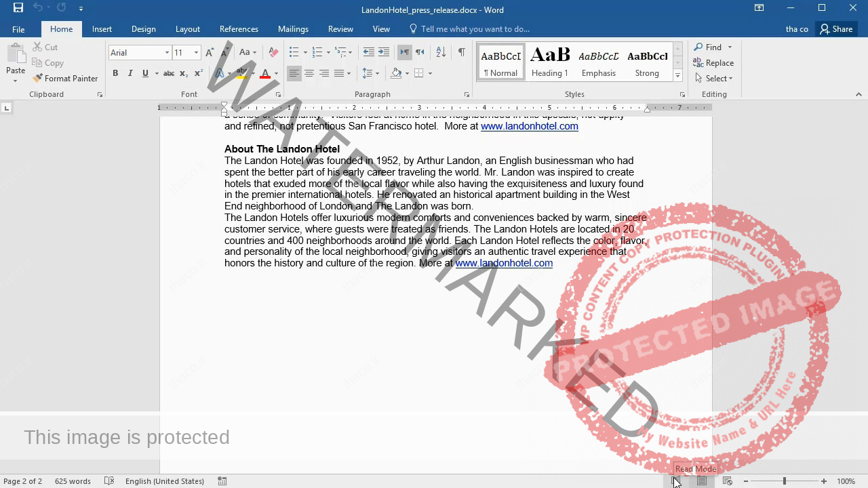This screenshot has height=488, width=868.
Task: Click the Bullets list icon
Action: tap(294, 53)
